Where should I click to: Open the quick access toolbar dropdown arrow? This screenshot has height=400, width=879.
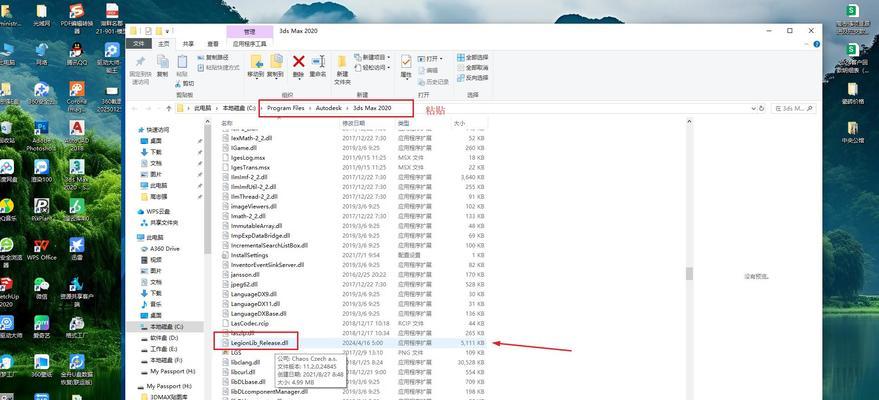(x=168, y=31)
